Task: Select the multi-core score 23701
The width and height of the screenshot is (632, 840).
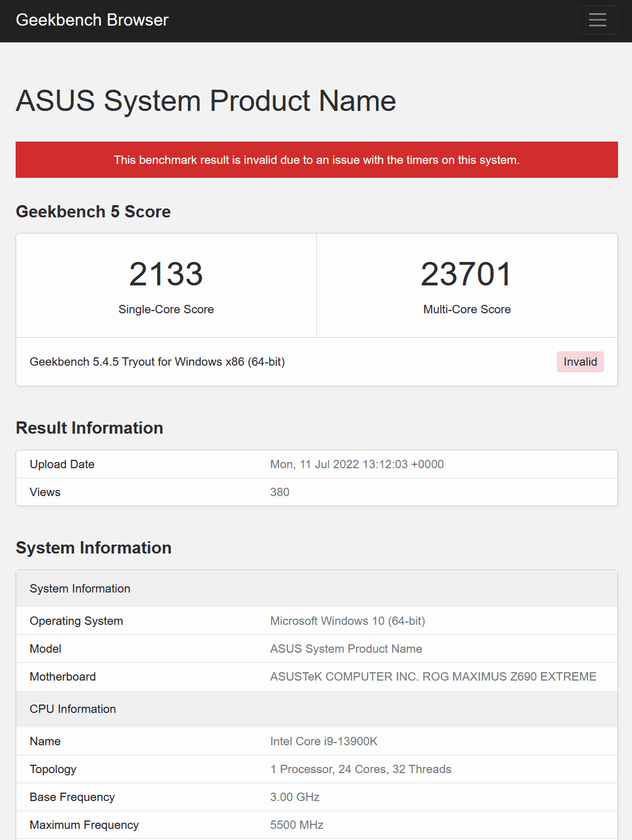Action: (x=467, y=274)
